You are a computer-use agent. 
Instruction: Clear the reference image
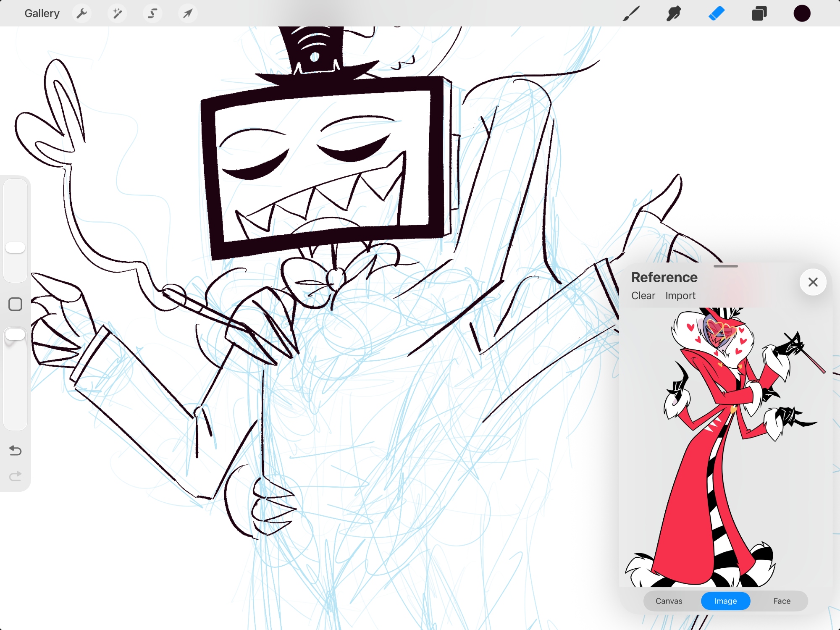[x=643, y=296]
